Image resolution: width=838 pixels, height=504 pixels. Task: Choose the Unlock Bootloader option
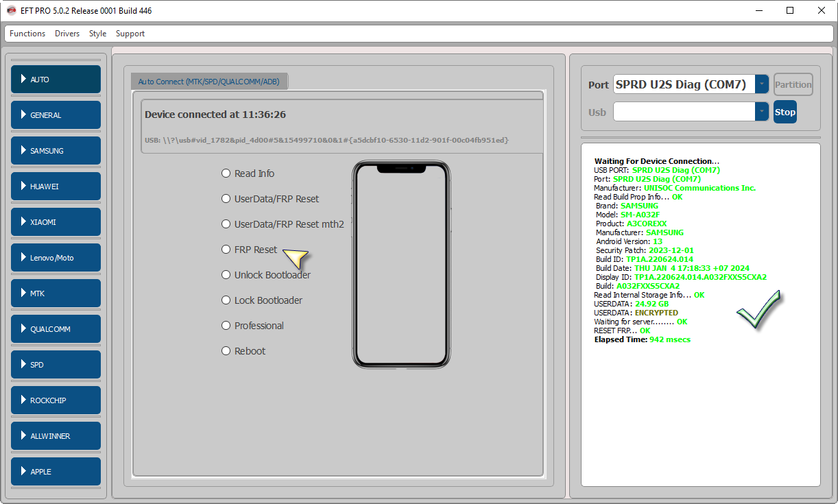click(x=265, y=275)
